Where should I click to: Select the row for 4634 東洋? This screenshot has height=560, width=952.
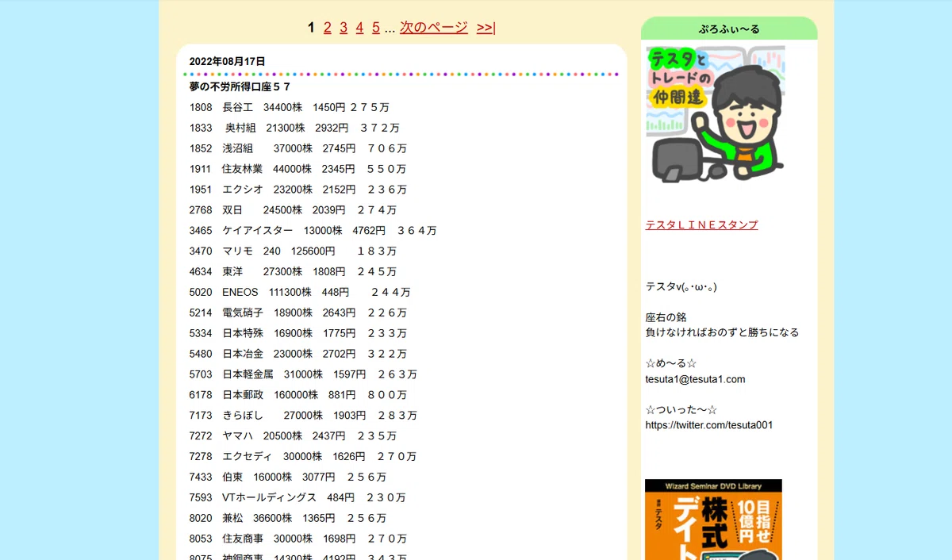tap(293, 272)
